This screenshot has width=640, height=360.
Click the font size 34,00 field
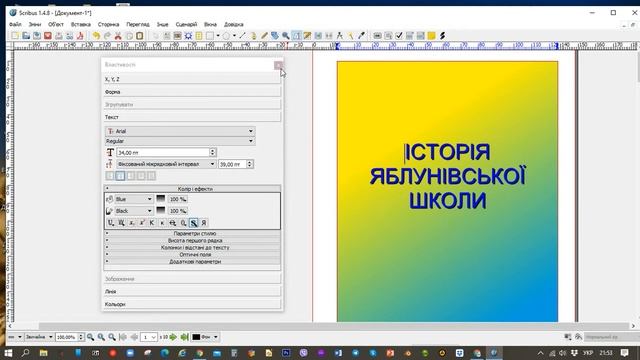pyautogui.click(x=163, y=152)
